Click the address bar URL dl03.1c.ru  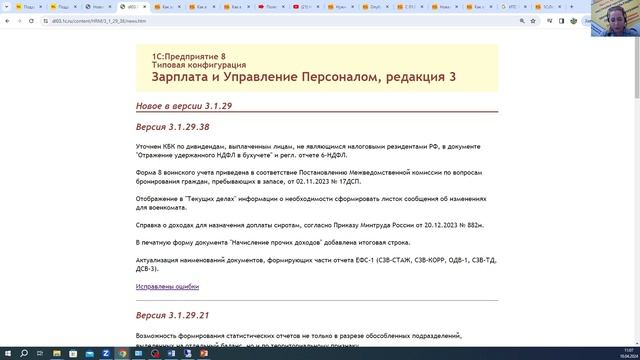tap(99, 21)
